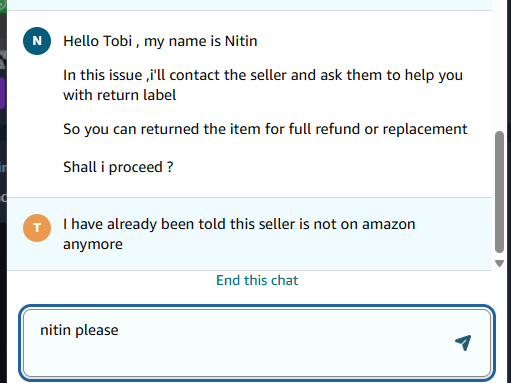
Task: Click Tobi's orange T avatar
Action: [37, 228]
